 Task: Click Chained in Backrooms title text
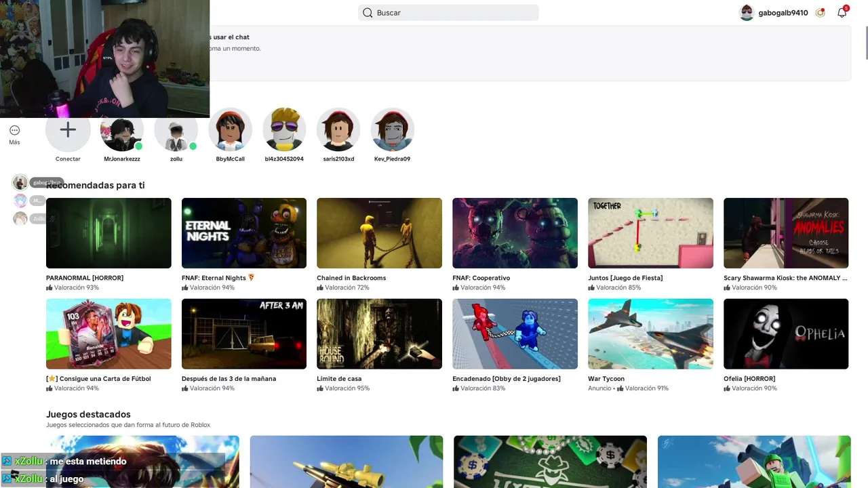tap(351, 278)
